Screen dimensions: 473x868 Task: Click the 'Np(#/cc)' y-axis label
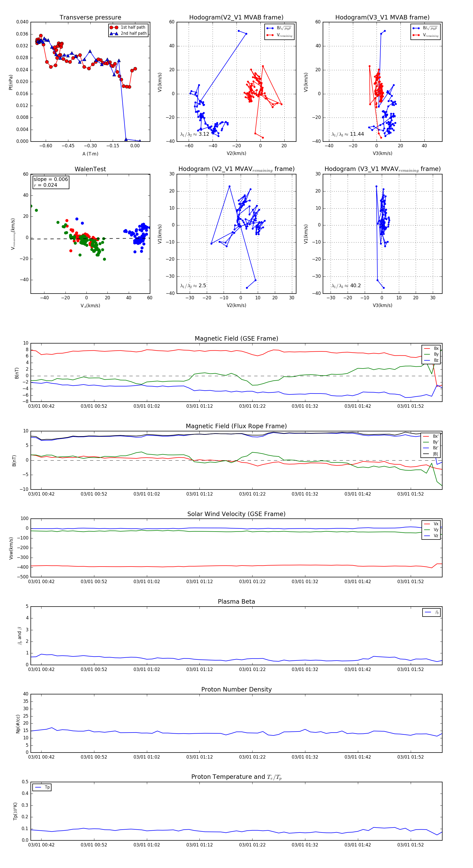coord(18,724)
